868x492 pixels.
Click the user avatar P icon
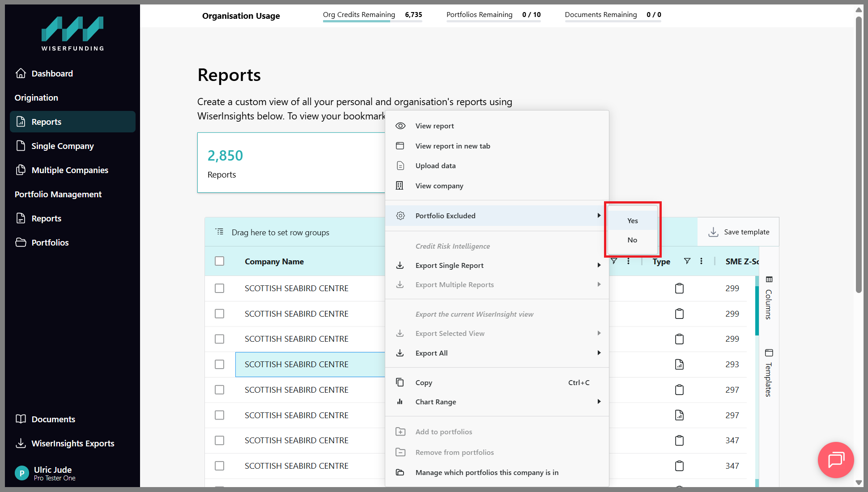pyautogui.click(x=22, y=473)
